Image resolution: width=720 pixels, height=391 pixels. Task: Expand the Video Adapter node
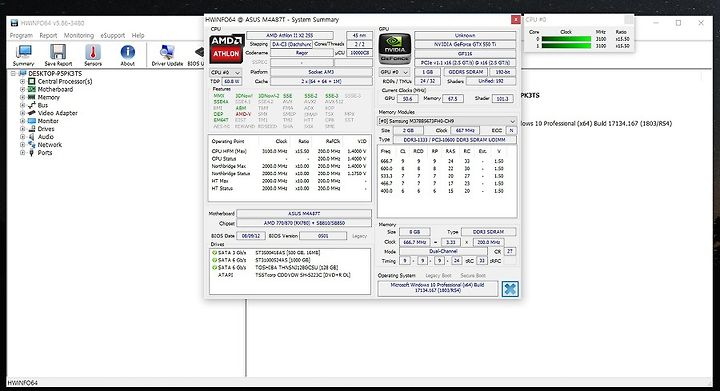[22, 113]
